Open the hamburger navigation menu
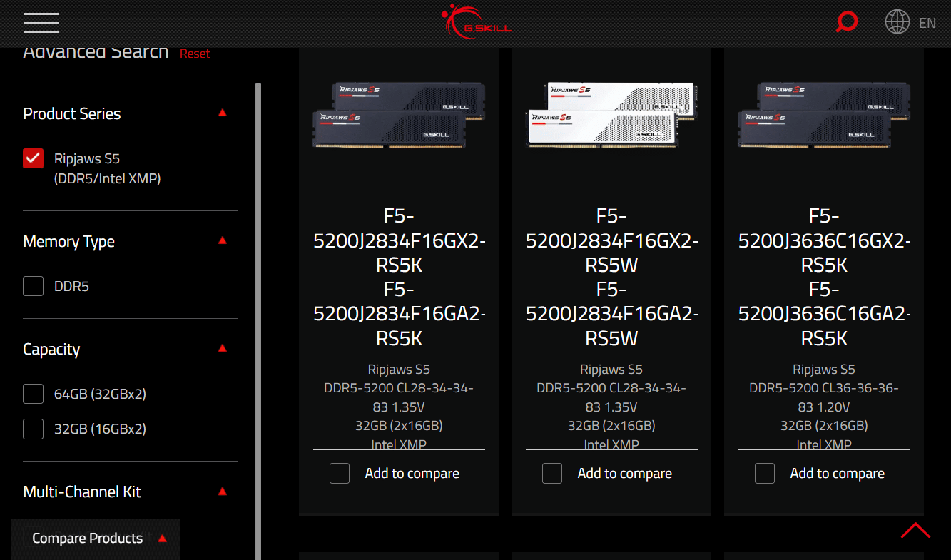 (41, 22)
